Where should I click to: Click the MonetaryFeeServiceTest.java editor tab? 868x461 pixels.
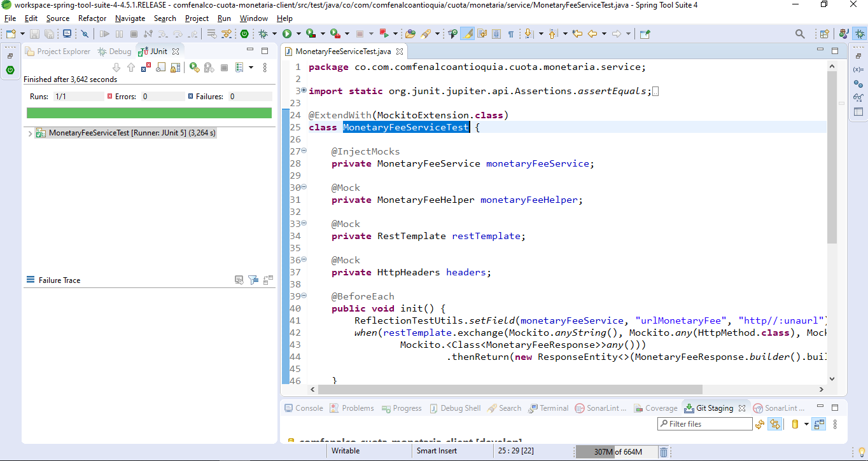[x=343, y=52]
